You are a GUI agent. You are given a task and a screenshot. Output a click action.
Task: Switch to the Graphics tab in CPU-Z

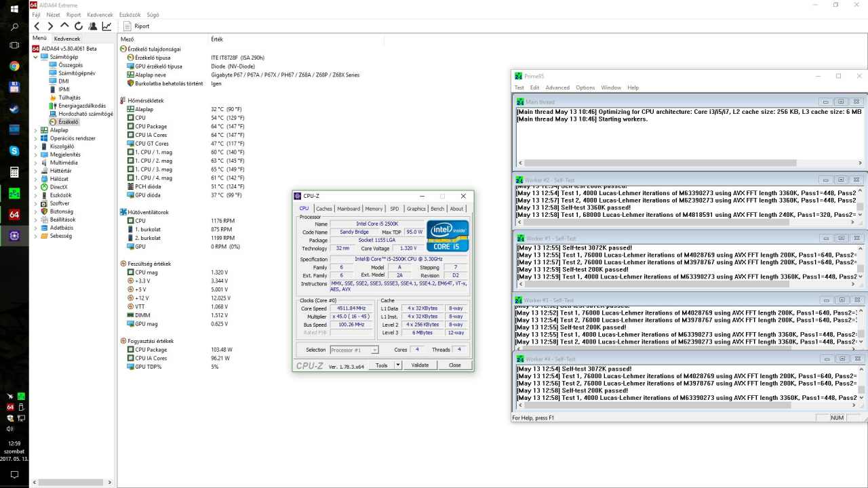(x=416, y=209)
